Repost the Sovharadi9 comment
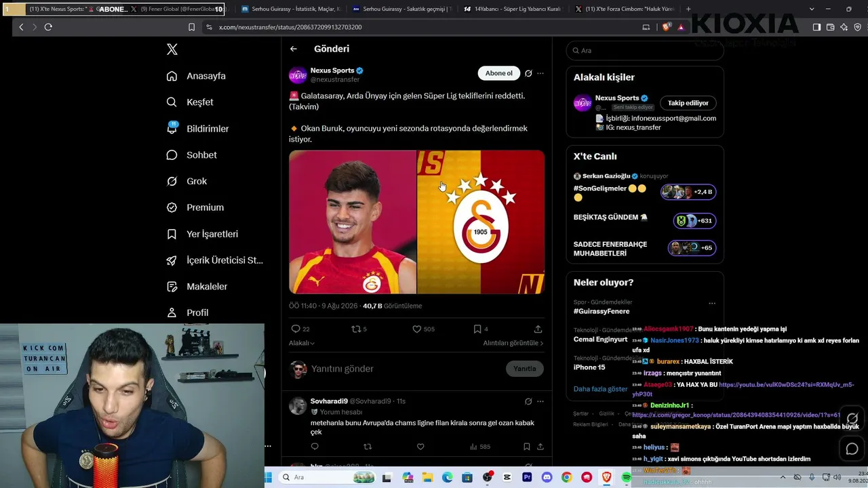 [368, 447]
